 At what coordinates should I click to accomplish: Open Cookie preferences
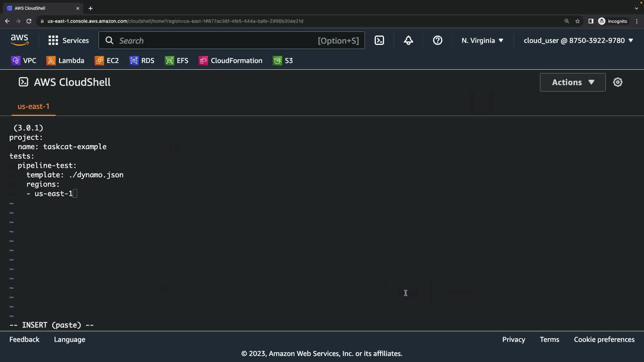604,340
